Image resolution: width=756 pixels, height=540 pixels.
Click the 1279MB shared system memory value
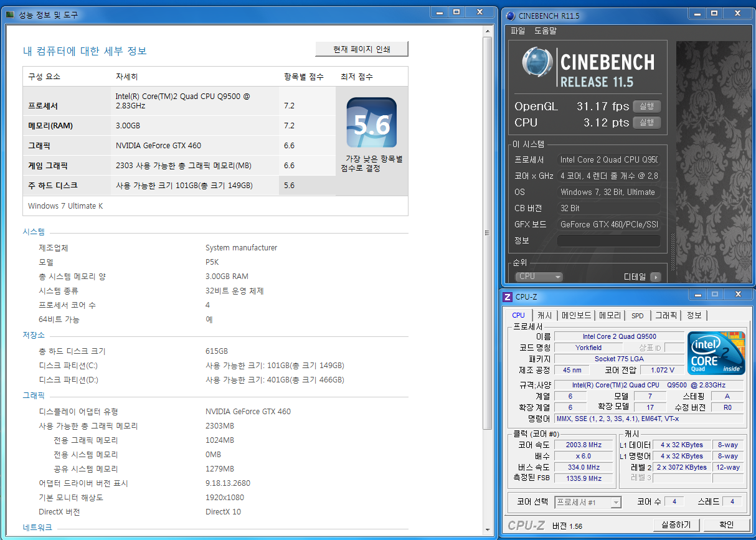point(220,469)
